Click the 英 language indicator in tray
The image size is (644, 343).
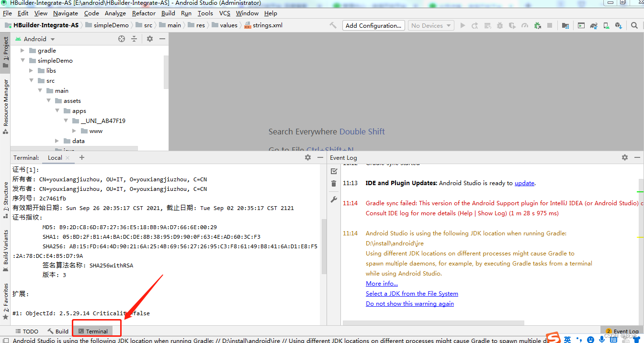point(567,339)
